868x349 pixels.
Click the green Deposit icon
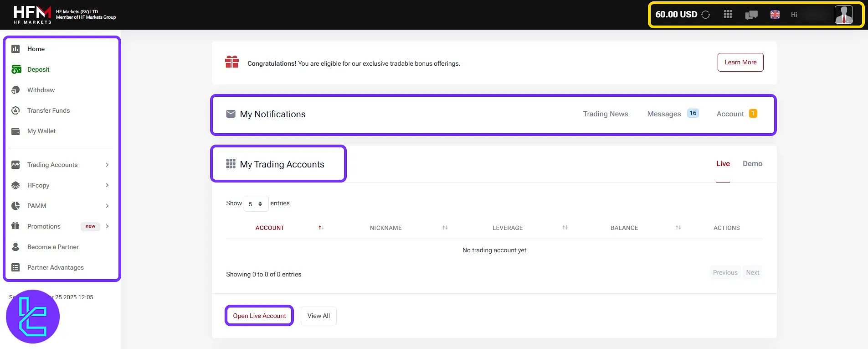click(x=16, y=69)
